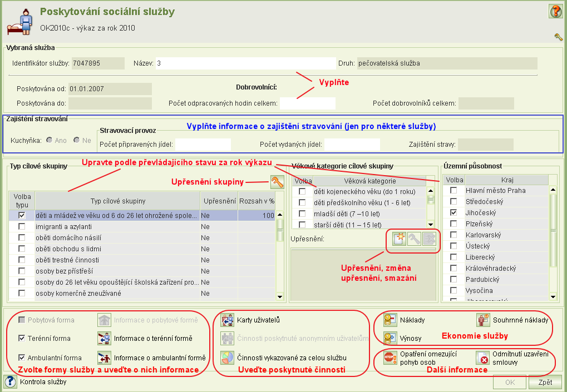
Task: Select the Karlovarský region row
Action: [496, 235]
